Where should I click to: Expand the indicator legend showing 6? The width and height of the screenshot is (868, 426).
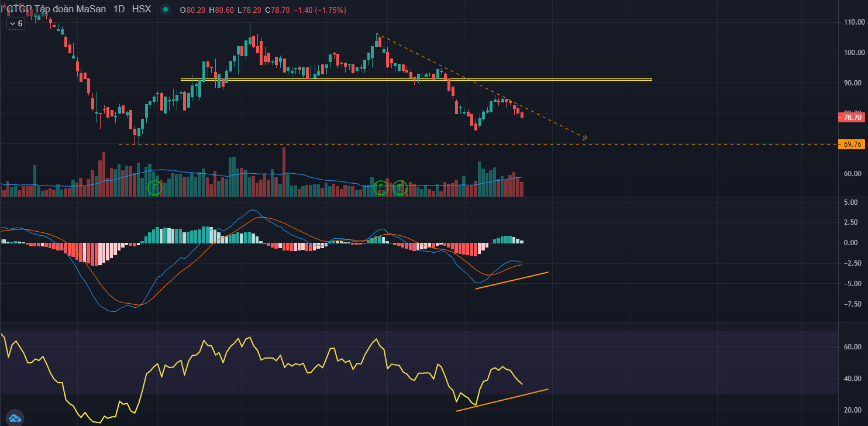16,23
